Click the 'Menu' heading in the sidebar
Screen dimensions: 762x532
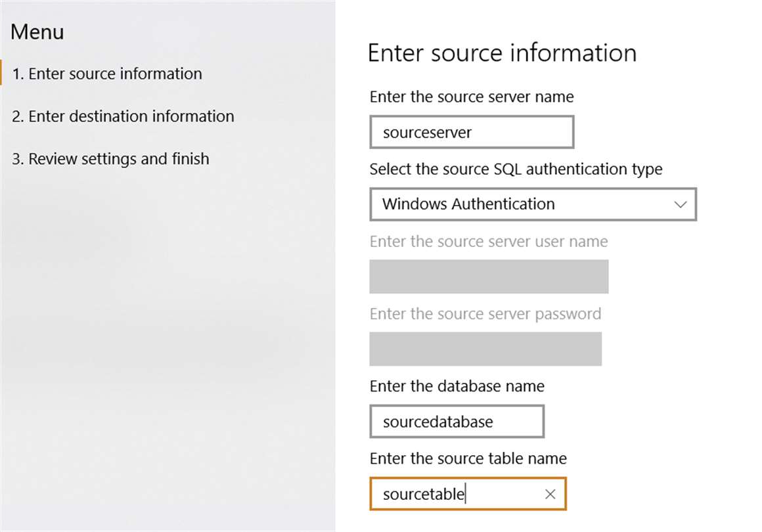pos(37,32)
